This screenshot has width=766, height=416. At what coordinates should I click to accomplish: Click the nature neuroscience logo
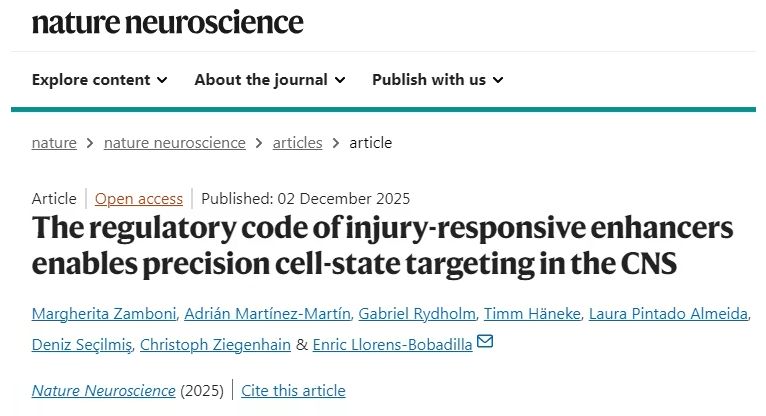(x=167, y=21)
